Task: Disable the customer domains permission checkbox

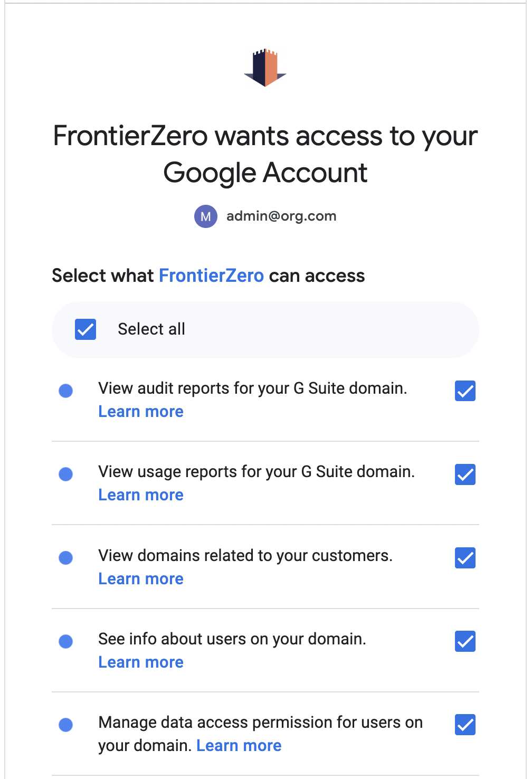Action: point(465,558)
